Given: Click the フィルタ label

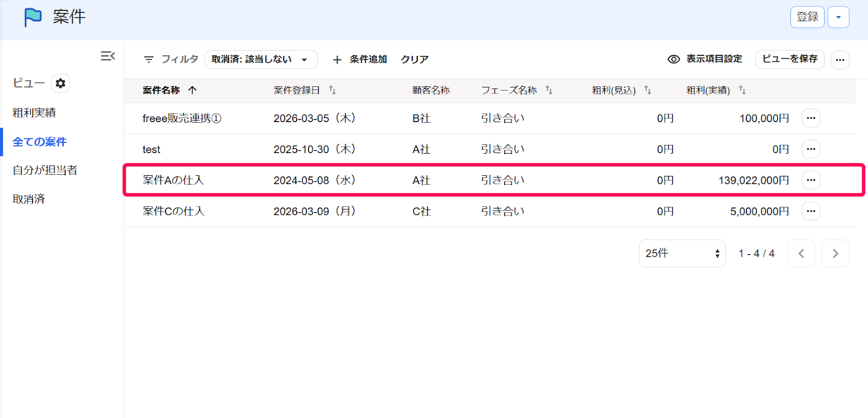Looking at the screenshot, I should (180, 59).
